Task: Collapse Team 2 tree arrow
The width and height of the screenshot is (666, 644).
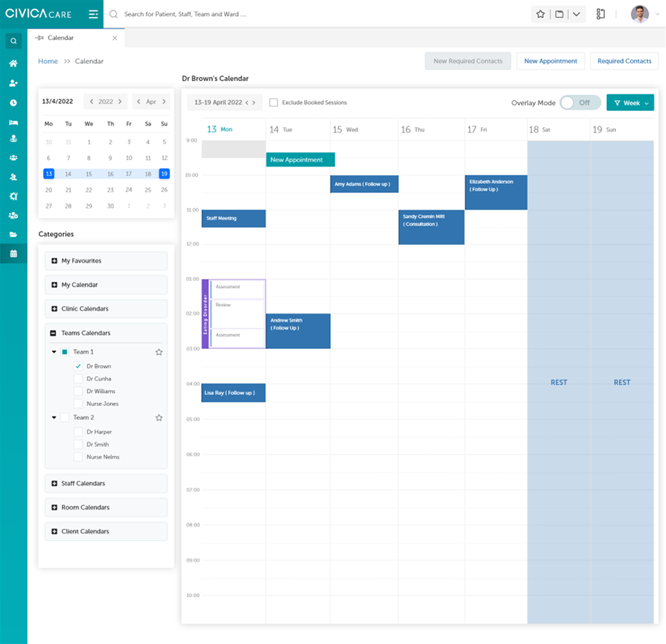Action: coord(54,418)
